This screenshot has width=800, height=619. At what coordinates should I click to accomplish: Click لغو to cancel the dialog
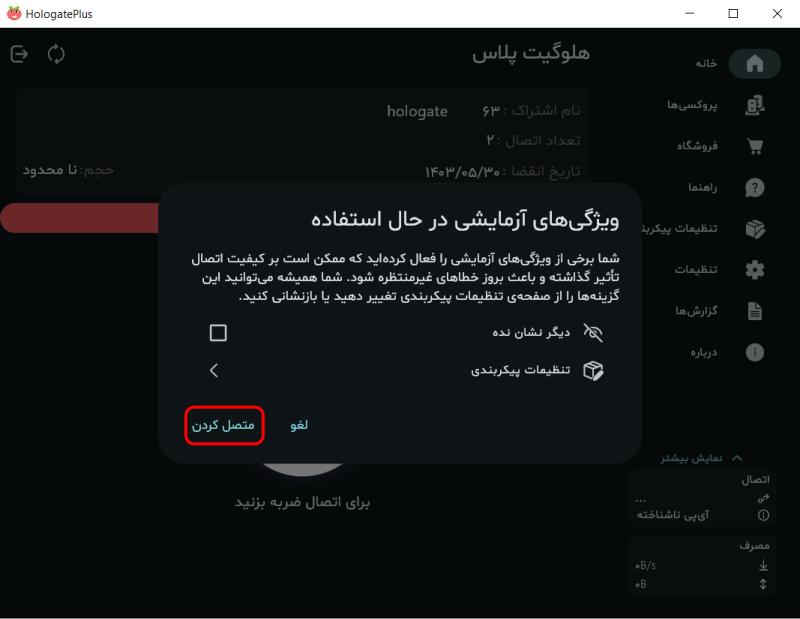[298, 425]
